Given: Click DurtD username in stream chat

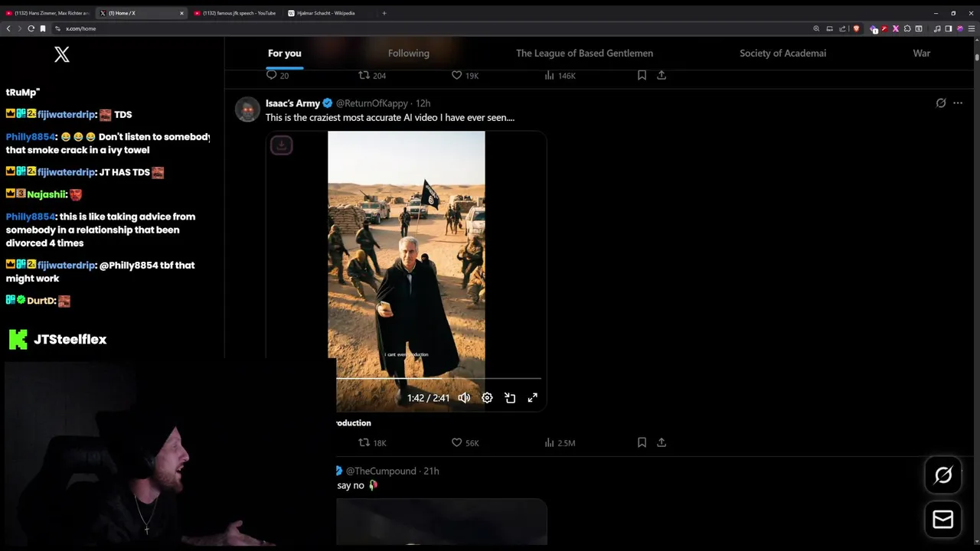Looking at the screenshot, I should 41,301.
